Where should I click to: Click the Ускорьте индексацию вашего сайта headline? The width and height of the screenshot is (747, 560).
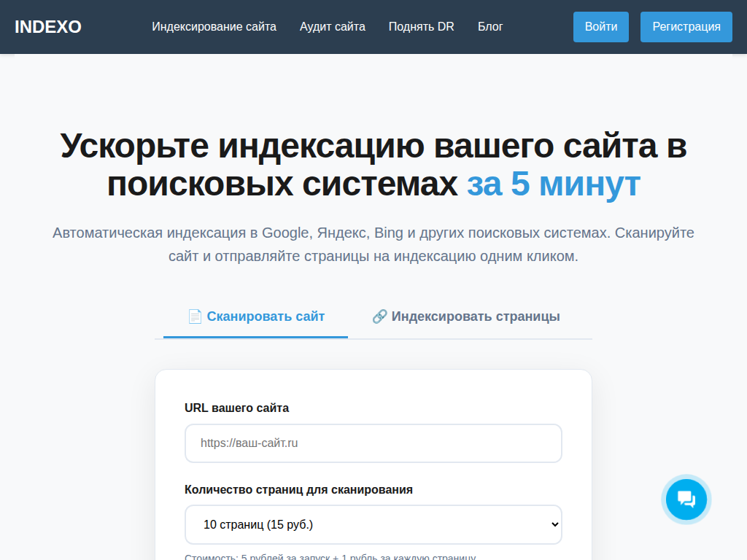tap(373, 164)
